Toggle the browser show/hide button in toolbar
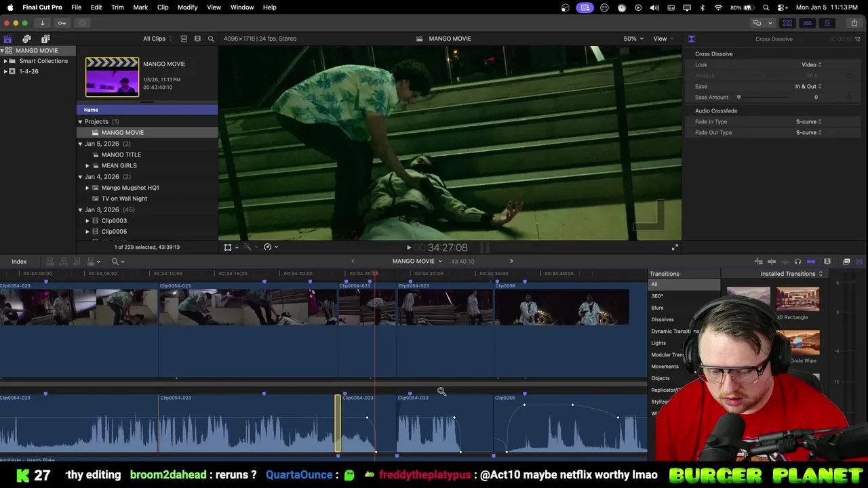Screen dimensions: 868x488 click(787, 23)
